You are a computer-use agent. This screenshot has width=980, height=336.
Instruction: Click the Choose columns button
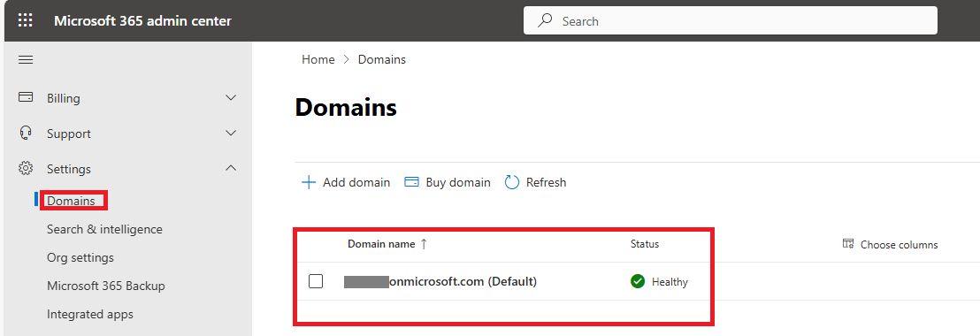pyautogui.click(x=890, y=244)
